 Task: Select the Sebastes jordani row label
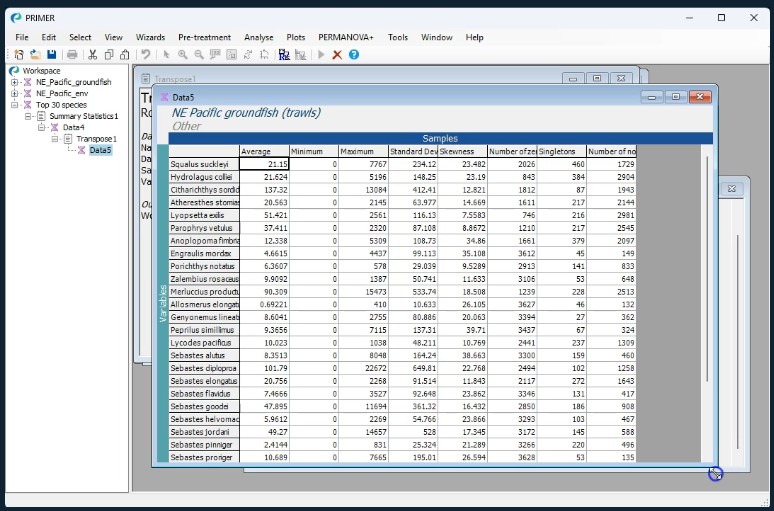(204, 432)
